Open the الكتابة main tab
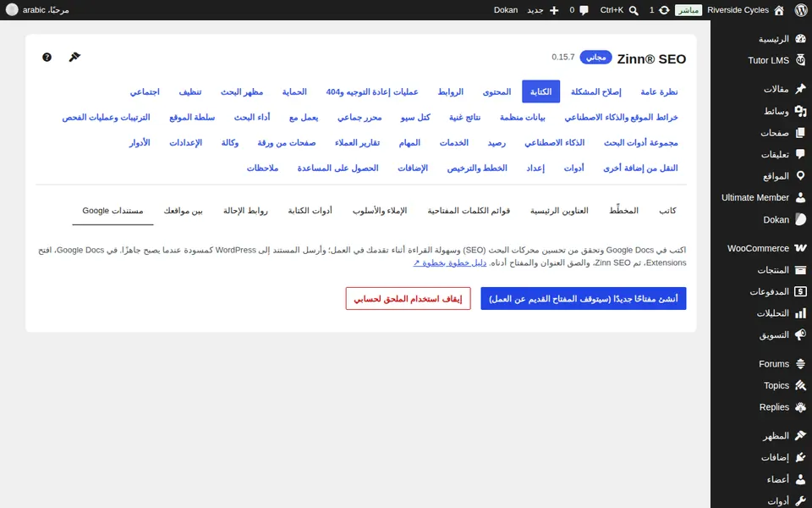This screenshot has height=508, width=812. point(540,91)
